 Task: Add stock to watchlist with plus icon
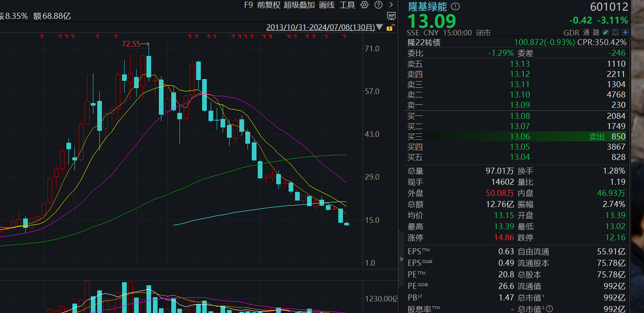point(625,32)
